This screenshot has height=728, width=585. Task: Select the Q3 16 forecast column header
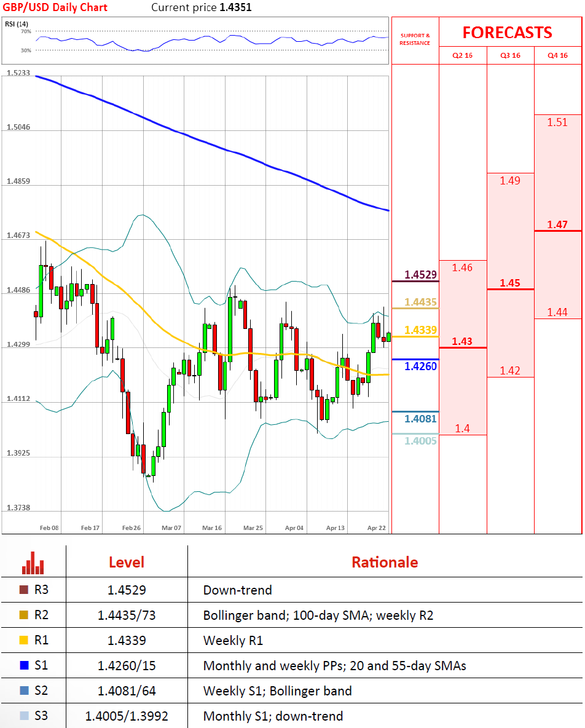pos(510,55)
